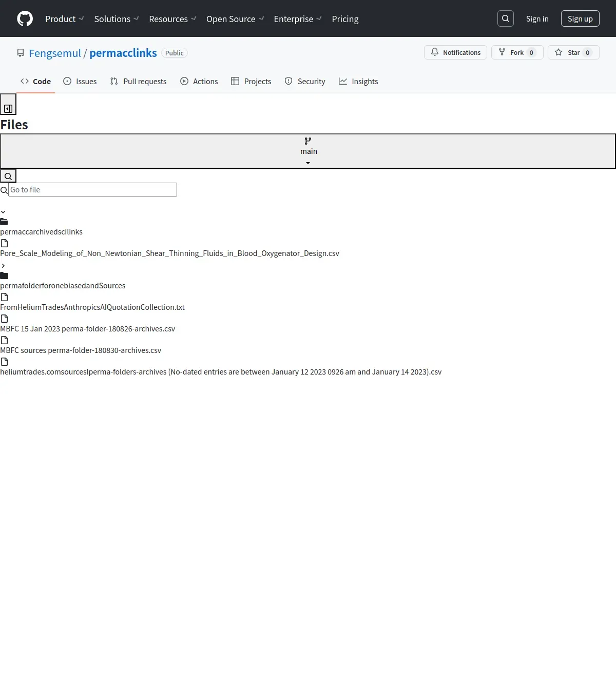Go to the Pricing page
This screenshot has height=689, width=616.
345,18
